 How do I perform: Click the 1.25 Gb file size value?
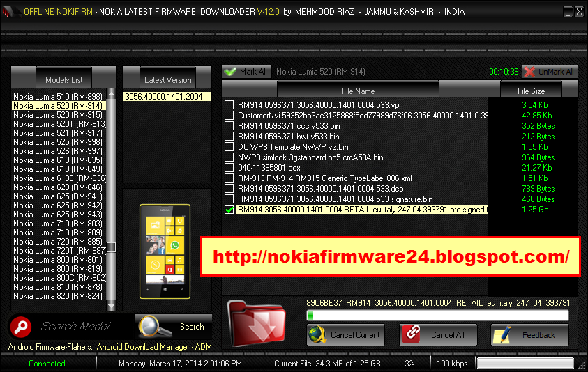(x=535, y=210)
